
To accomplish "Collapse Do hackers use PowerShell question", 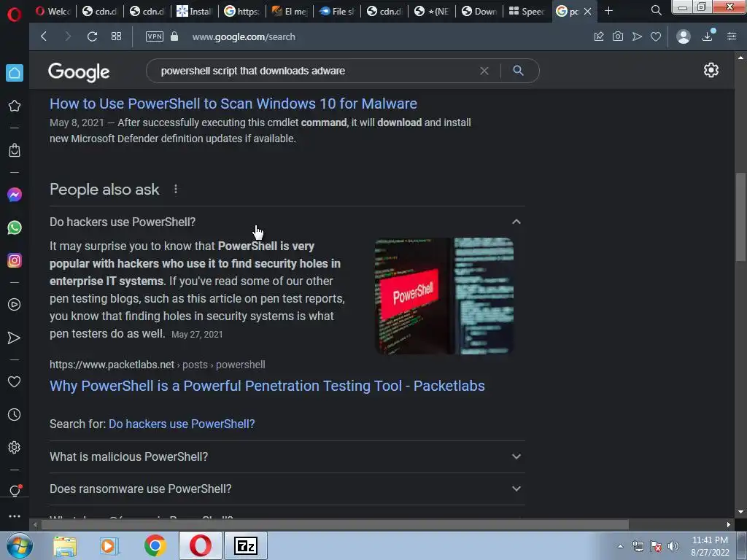I will [x=287, y=222].
